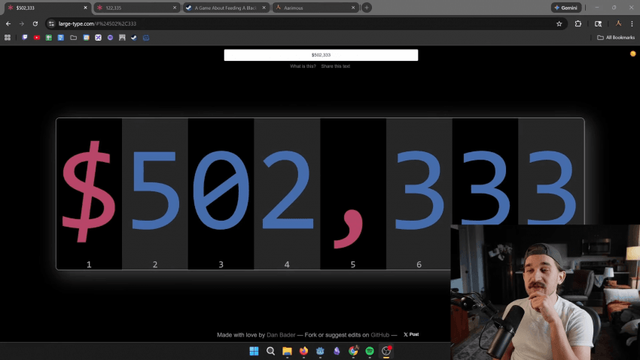Toggle the yellow circle icon at page corner
640x360 pixels.
(633, 54)
